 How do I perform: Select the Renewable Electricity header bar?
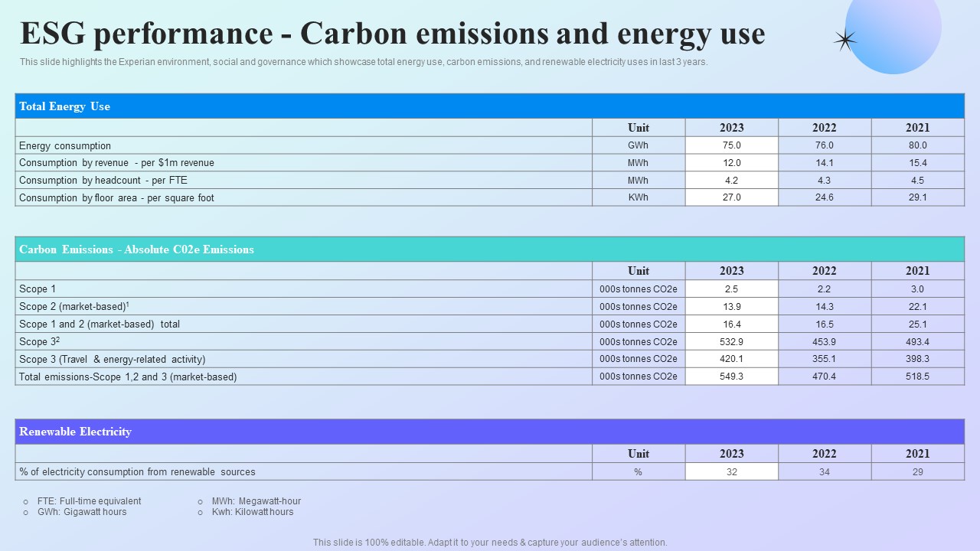[490, 432]
